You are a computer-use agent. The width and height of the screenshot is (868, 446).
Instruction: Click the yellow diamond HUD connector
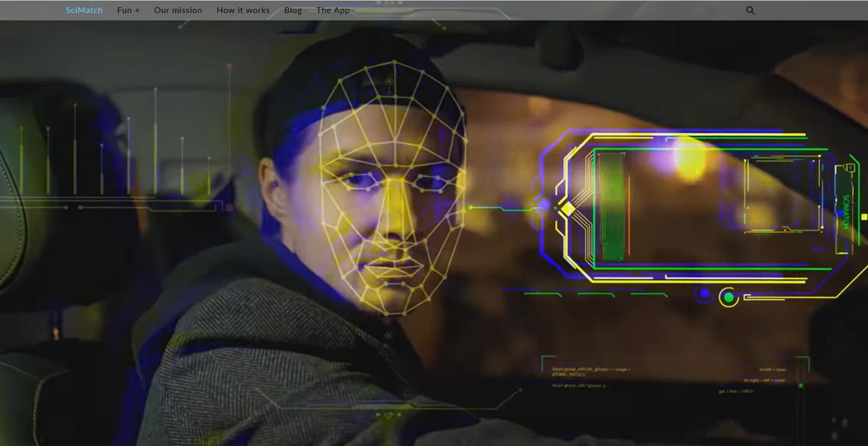tap(567, 209)
